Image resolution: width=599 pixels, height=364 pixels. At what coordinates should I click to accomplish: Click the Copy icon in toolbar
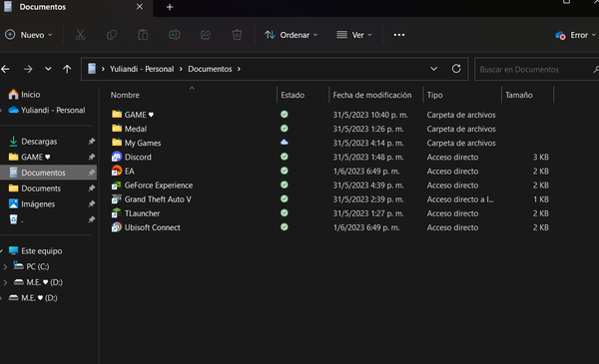(112, 35)
